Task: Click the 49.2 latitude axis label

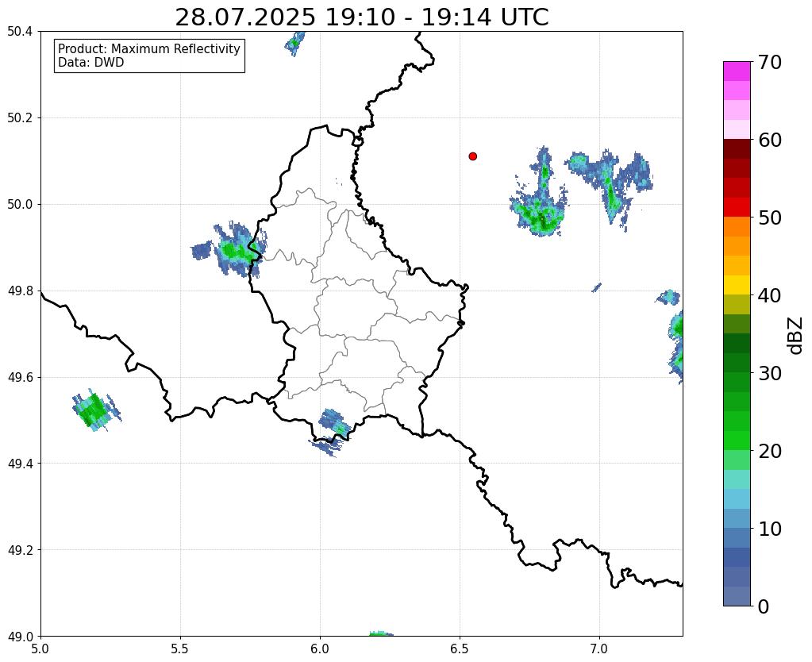Action: coord(20,550)
